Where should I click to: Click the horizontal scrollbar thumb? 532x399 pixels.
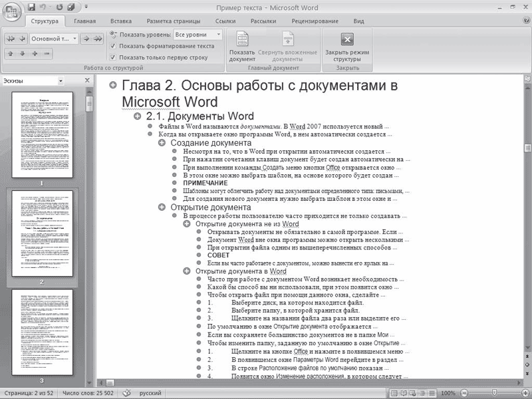click(x=110, y=383)
